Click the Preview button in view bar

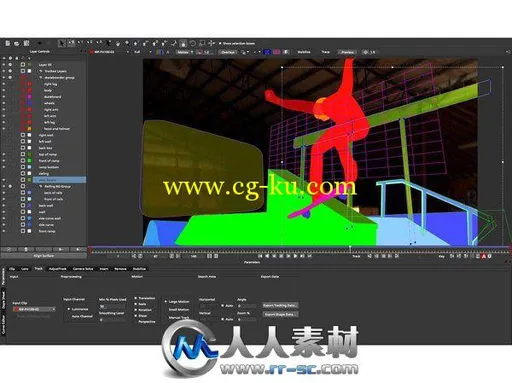[x=347, y=52]
